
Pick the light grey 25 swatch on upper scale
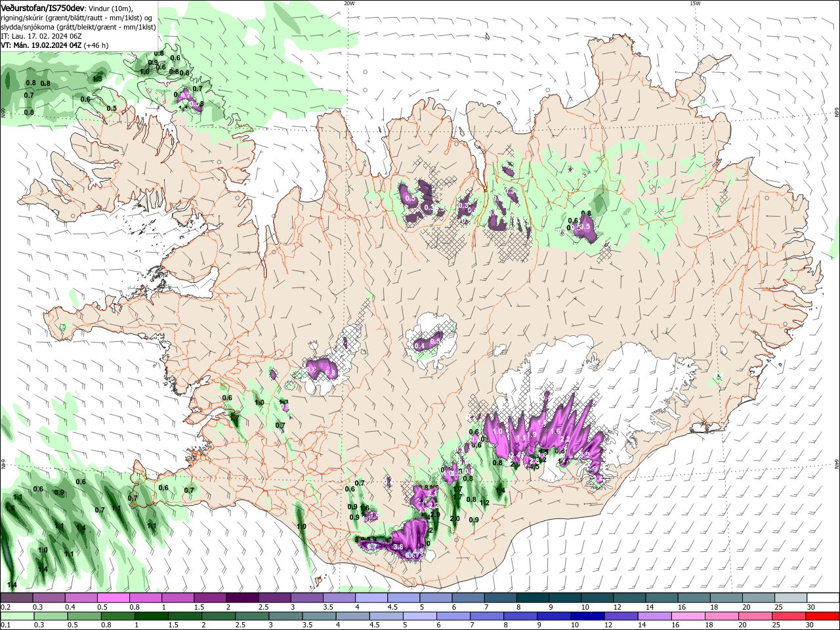point(790,598)
